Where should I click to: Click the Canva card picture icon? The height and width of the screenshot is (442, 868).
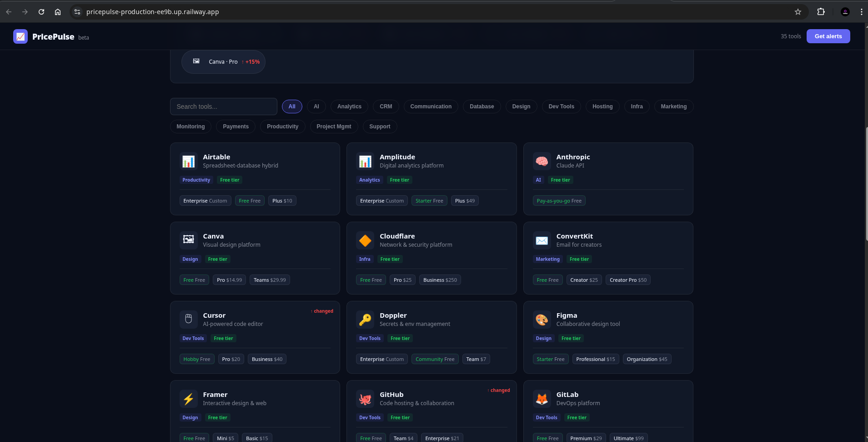(188, 240)
